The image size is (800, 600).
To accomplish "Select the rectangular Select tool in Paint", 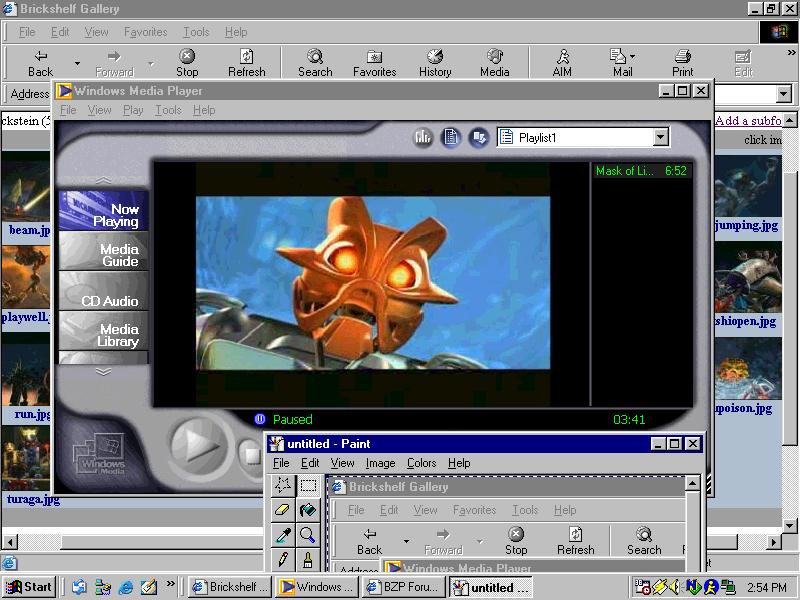I will pos(308,485).
